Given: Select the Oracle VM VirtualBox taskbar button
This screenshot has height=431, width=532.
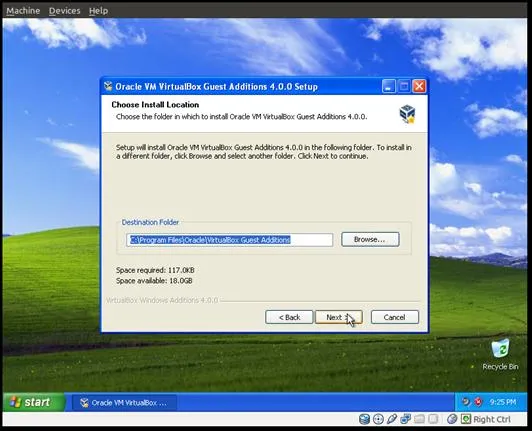Looking at the screenshot, I should click(124, 403).
